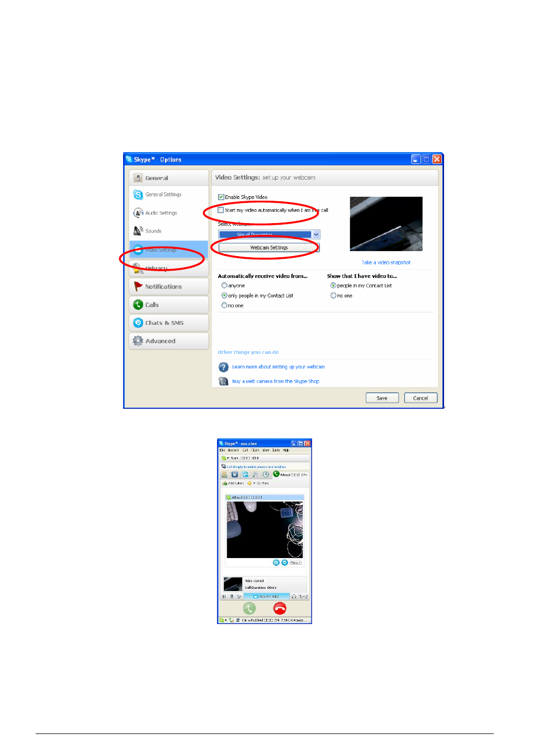Select no one under Show that I have video
Viewport: 533px width, 756px height.
[x=333, y=295]
